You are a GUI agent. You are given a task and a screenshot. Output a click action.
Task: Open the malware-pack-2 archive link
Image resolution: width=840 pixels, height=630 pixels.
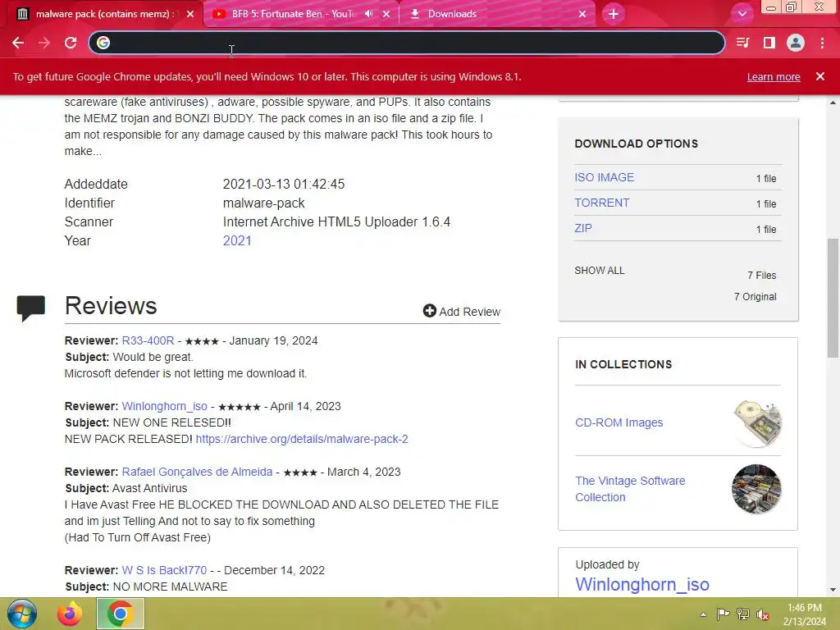(302, 440)
